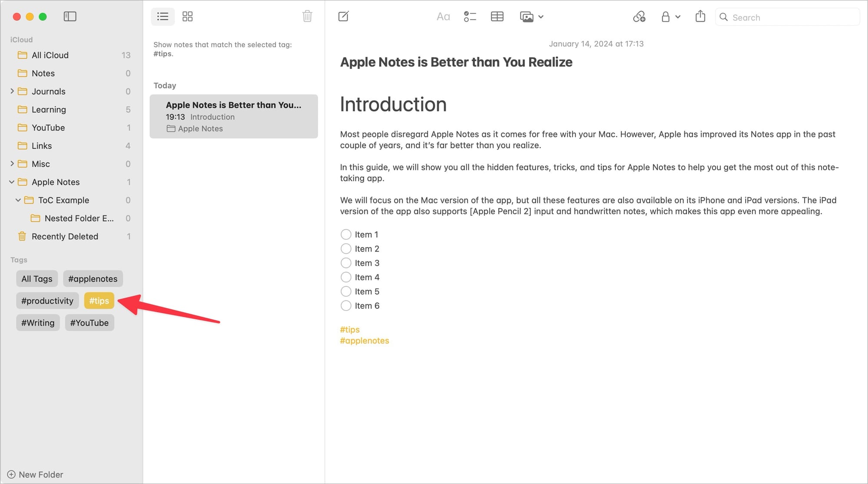
Task: Click the trash delete note icon
Action: 307,16
